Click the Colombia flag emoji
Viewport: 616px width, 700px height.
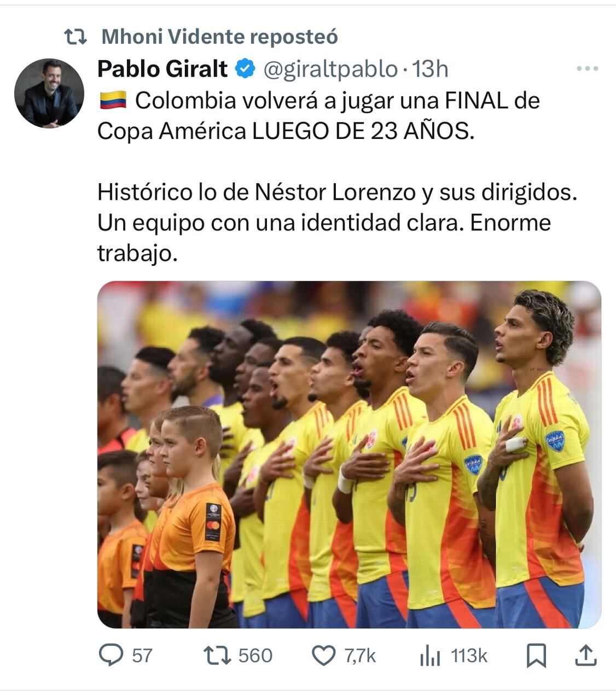pyautogui.click(x=113, y=101)
